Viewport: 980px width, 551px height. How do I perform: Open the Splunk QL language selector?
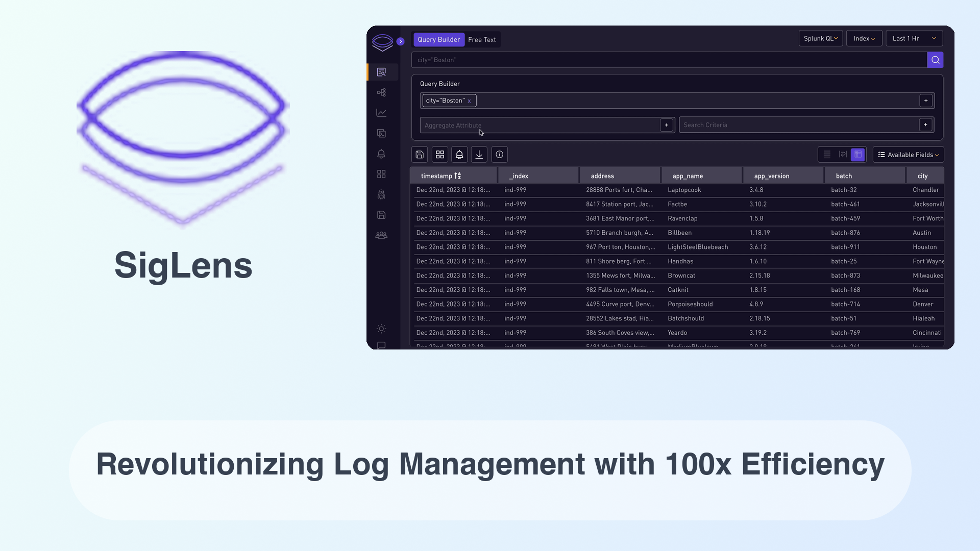820,38
